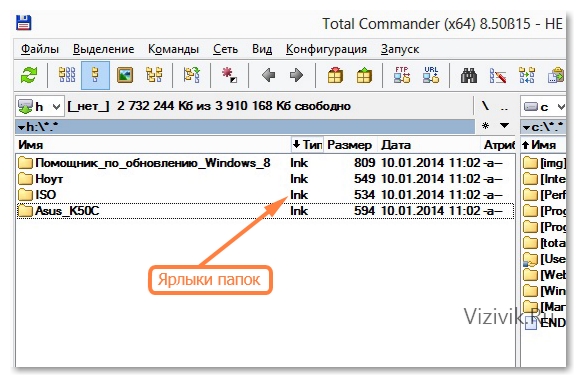Click the forward arrow navigation icon
576x377 pixels.
[x=296, y=75]
